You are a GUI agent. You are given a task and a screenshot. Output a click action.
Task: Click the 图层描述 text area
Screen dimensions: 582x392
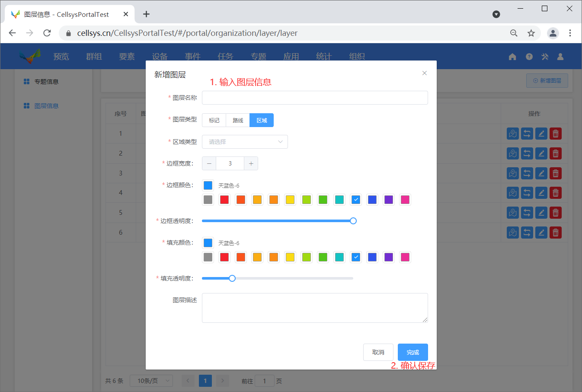click(x=315, y=308)
